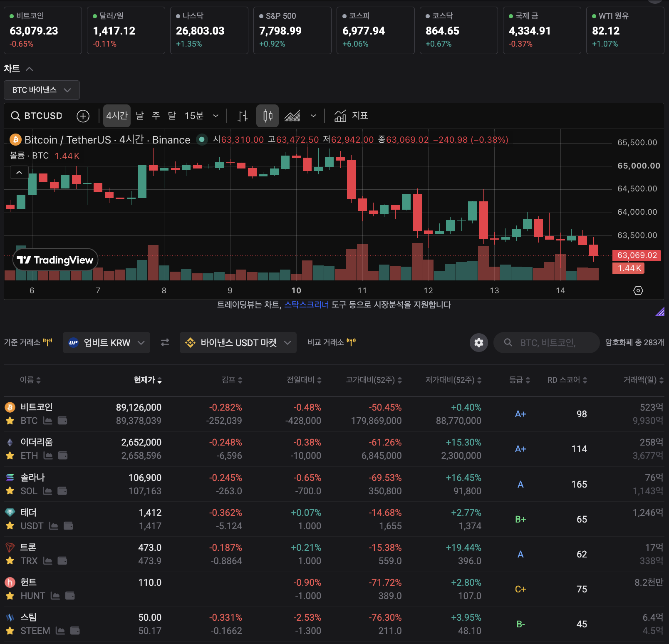669x644 pixels.
Task: Open the 비트코인 ticker card
Action: coord(43,30)
